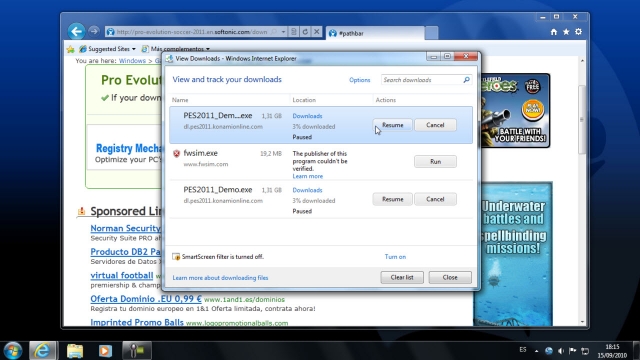Open Windows Explorer folder in taskbar
The width and height of the screenshot is (640, 360).
pos(75,350)
